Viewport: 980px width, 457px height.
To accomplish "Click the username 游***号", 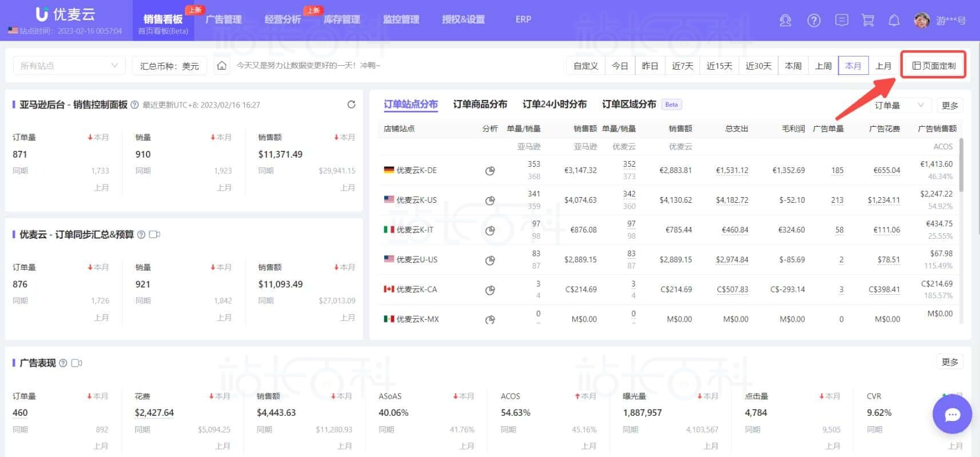I will (951, 21).
